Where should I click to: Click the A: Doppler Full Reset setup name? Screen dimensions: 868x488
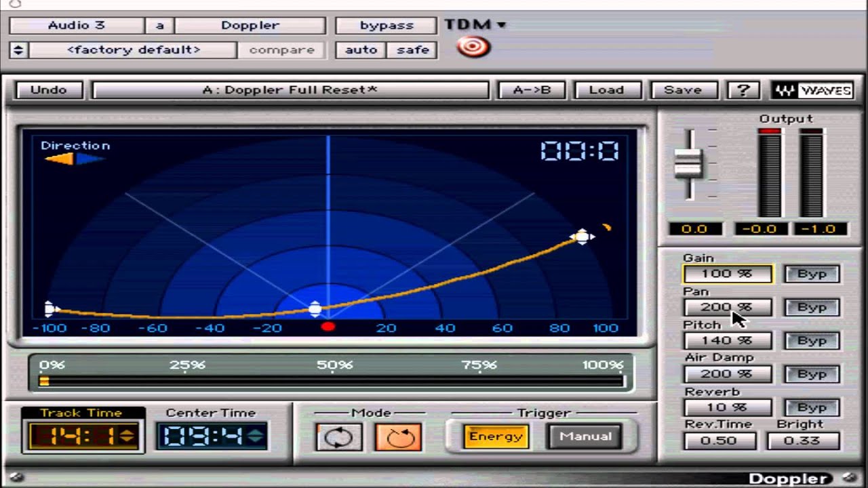[x=290, y=90]
